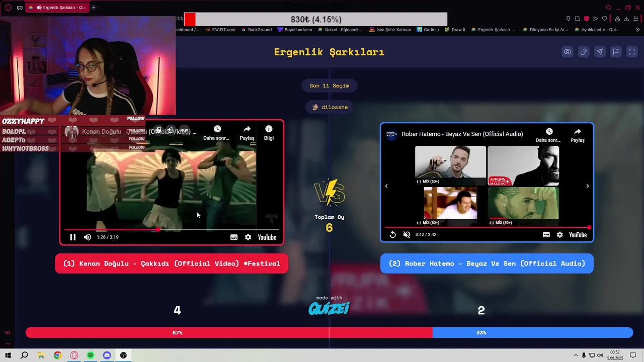644x362 pixels.
Task: Open the Opera downloads icon
Action: point(626,19)
